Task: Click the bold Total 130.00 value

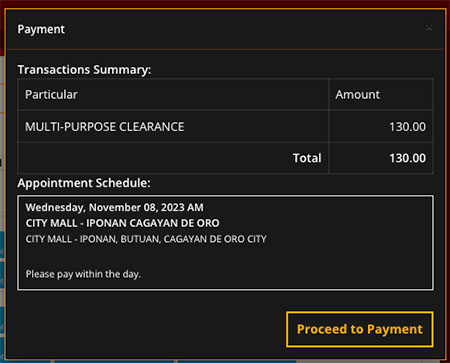Action: pos(407,158)
